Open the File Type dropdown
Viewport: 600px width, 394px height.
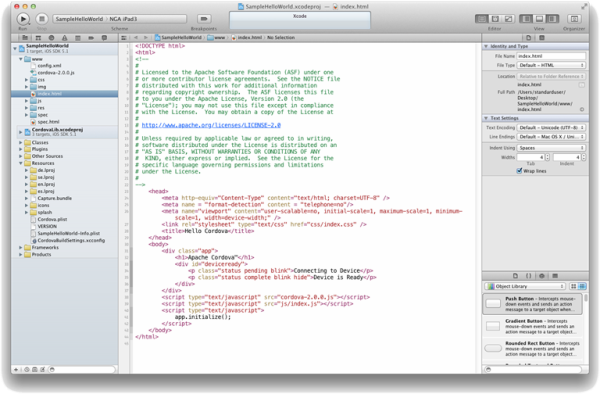pyautogui.click(x=551, y=65)
